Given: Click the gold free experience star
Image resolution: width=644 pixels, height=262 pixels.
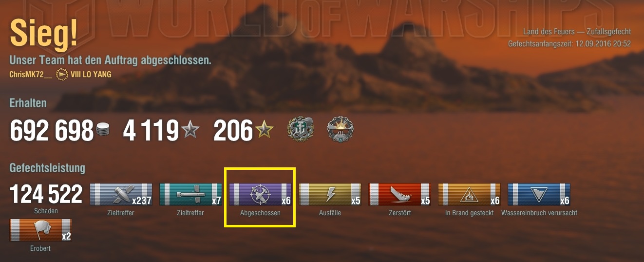Looking at the screenshot, I should click(x=264, y=130).
